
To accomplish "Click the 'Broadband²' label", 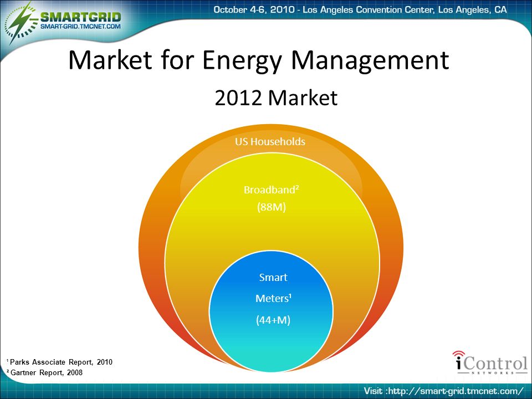I will 272,190.
